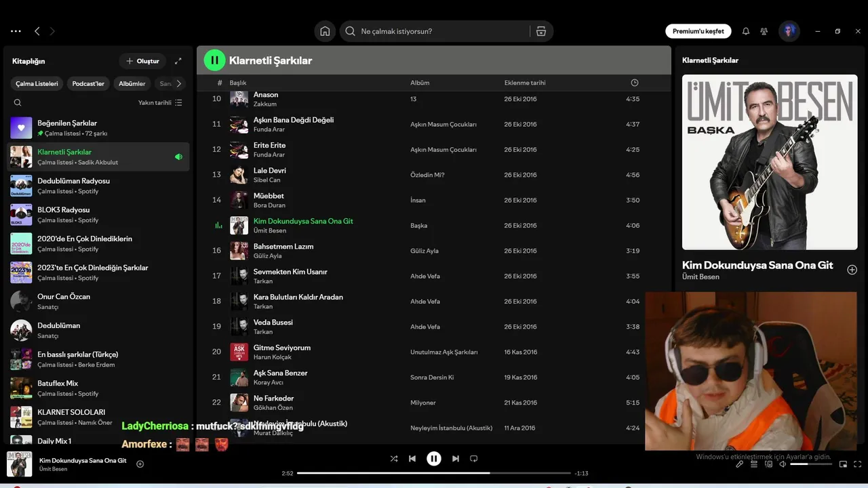Screen dimensions: 868x488
Task: Sort tracks by Başlık column
Action: point(238,83)
